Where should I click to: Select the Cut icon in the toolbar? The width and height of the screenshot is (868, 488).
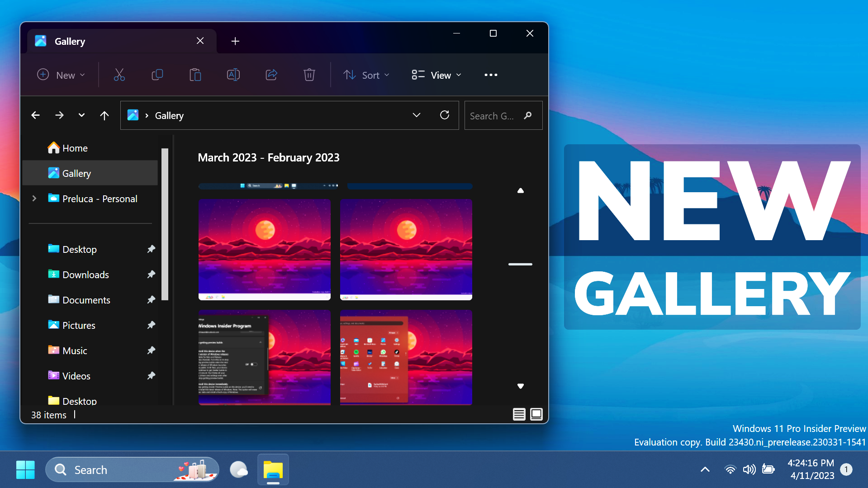[x=119, y=75]
